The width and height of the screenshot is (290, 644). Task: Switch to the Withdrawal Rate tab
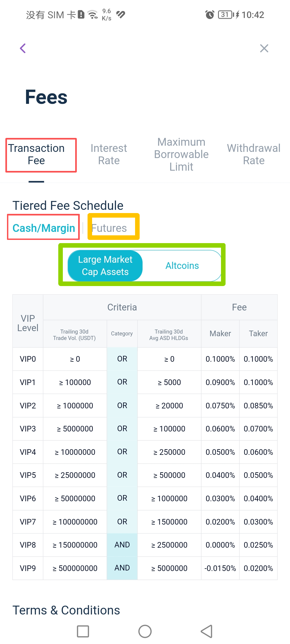tap(254, 155)
